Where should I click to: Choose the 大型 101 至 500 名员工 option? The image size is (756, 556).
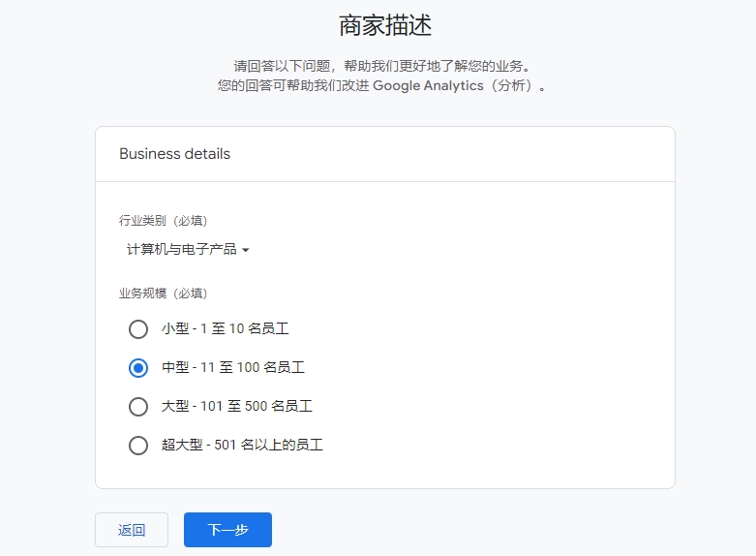point(138,407)
